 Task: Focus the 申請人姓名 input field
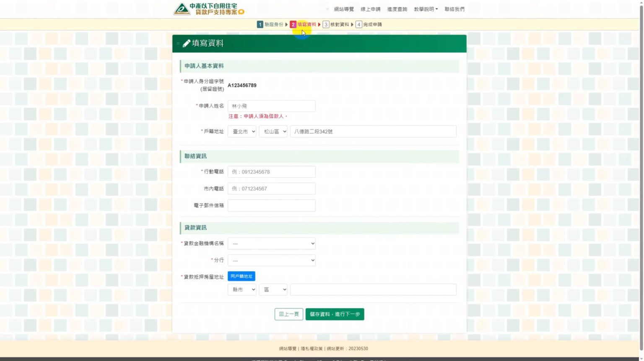pos(271,106)
